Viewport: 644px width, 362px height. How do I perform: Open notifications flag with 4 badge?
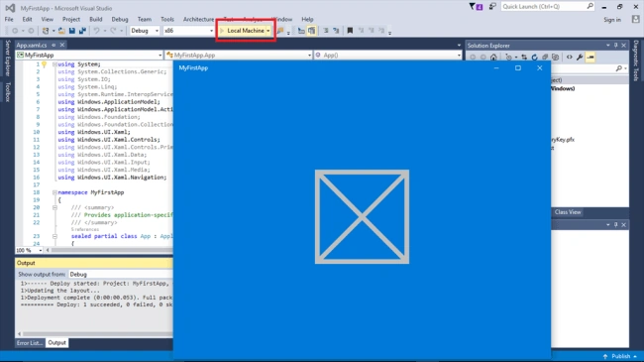(476, 7)
